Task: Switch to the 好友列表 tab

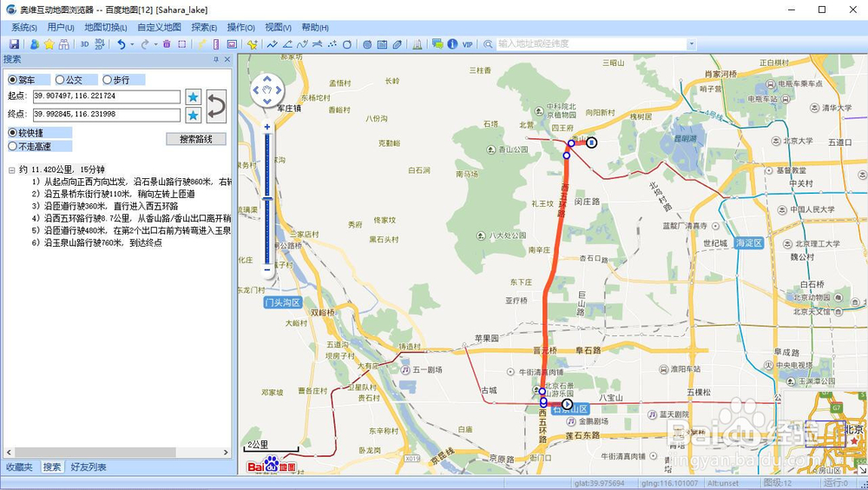Action: 88,467
